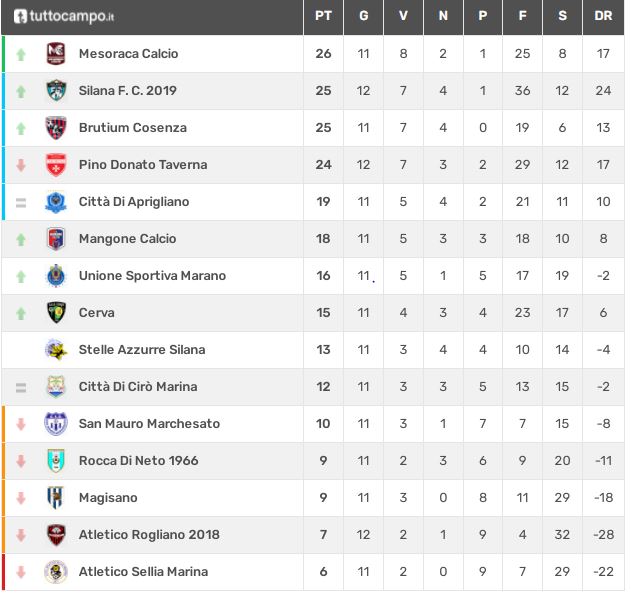Click the Città Di Cirò Marina name
The width and height of the screenshot is (631, 594).
pos(138,387)
